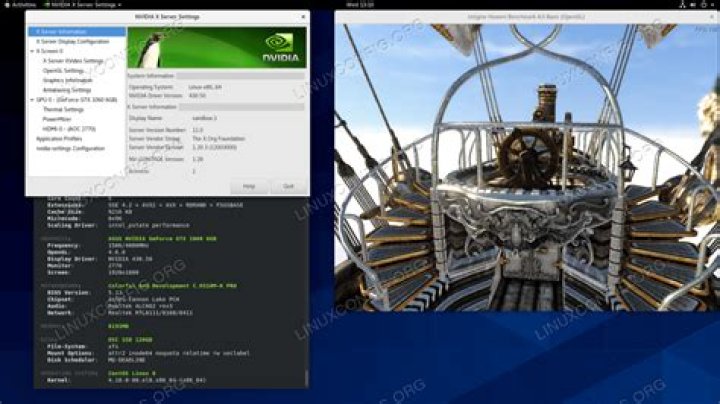Click the Quit button in NVIDIA settings
The width and height of the screenshot is (720, 404).
(288, 186)
